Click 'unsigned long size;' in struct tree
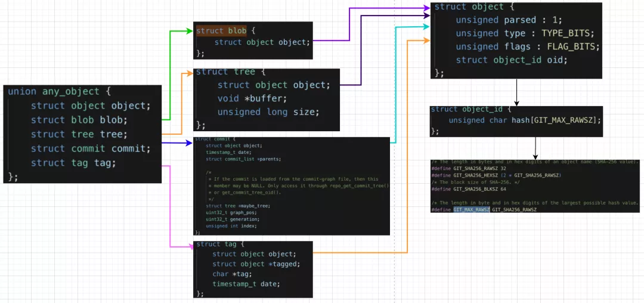 tap(268, 112)
